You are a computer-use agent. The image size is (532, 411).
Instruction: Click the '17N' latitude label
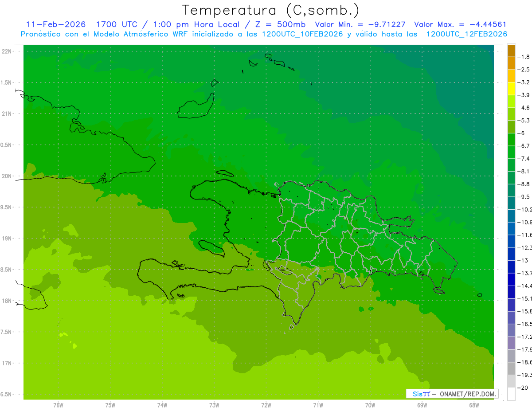coord(7,363)
